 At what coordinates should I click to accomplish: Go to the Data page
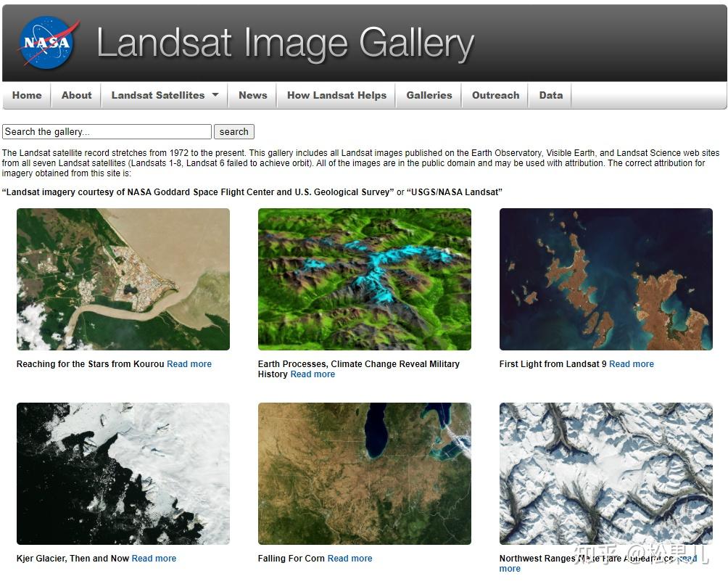point(550,95)
